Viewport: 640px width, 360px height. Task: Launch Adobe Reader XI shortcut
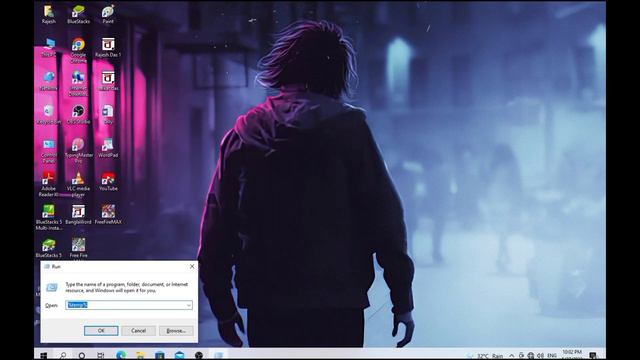(49, 184)
